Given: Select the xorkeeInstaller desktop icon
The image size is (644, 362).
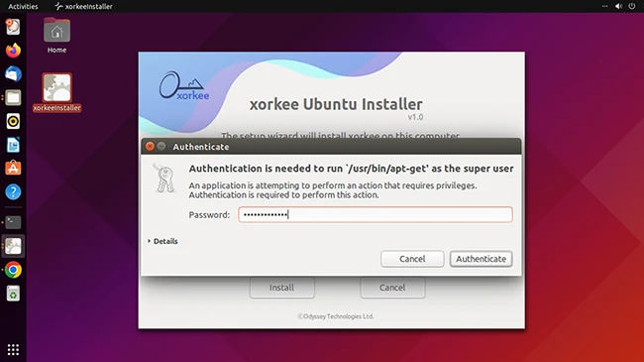Looking at the screenshot, I should (x=56, y=92).
